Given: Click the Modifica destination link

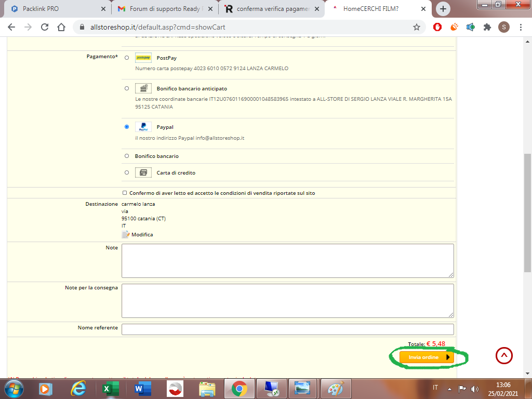Looking at the screenshot, I should pos(142,234).
